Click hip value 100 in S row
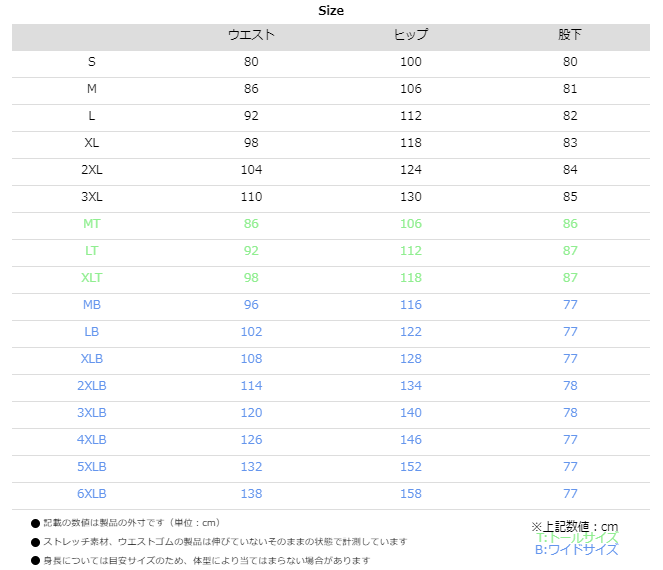The height and width of the screenshot is (570, 663). 411,62
